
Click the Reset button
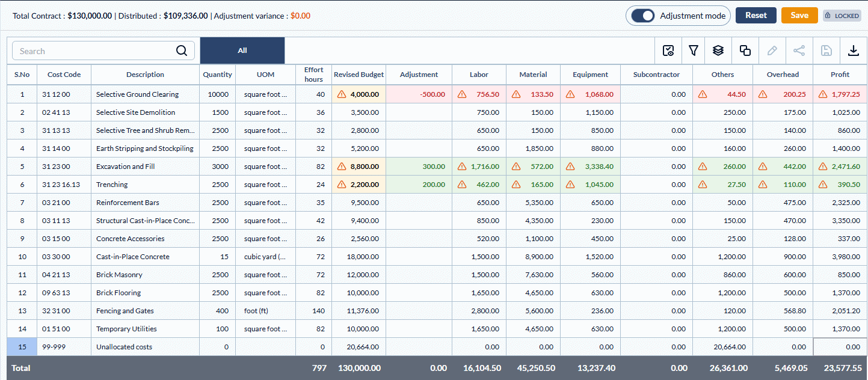[756, 16]
